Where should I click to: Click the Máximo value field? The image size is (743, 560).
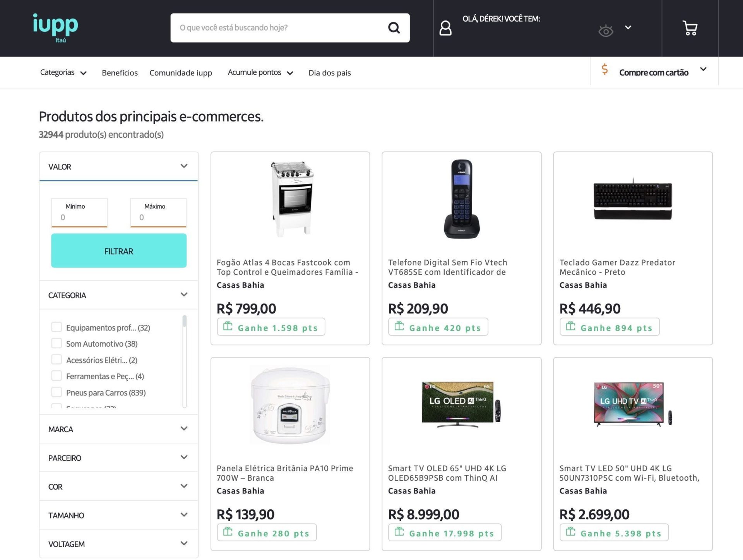tap(158, 212)
